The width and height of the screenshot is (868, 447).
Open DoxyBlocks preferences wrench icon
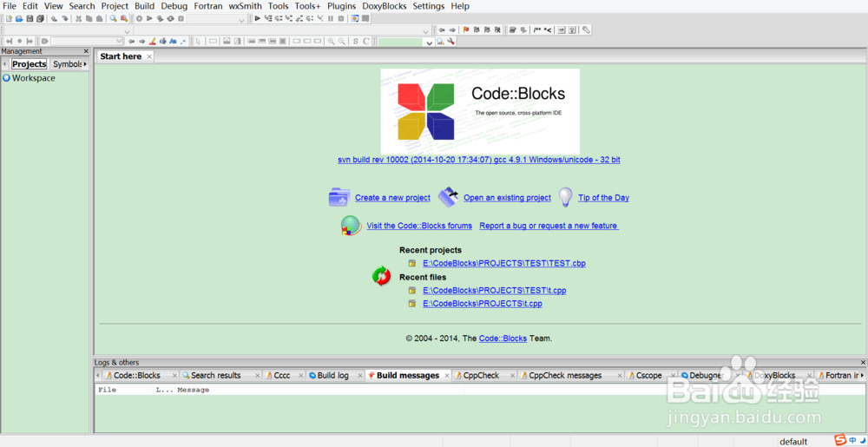pos(586,30)
